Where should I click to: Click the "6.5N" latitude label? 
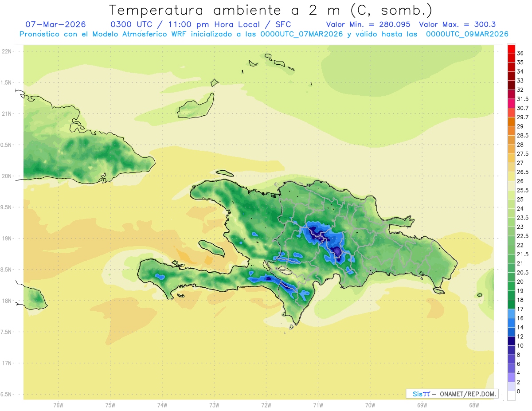[x=6, y=394]
